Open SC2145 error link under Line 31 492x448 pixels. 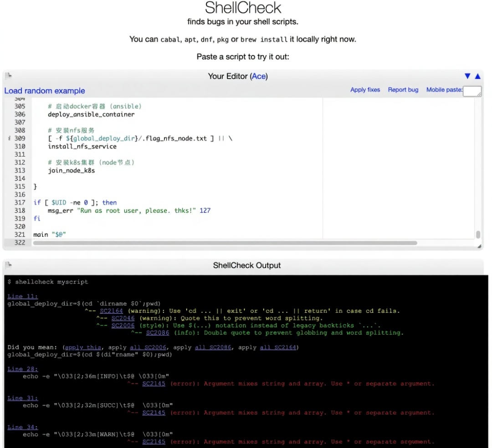[154, 413]
